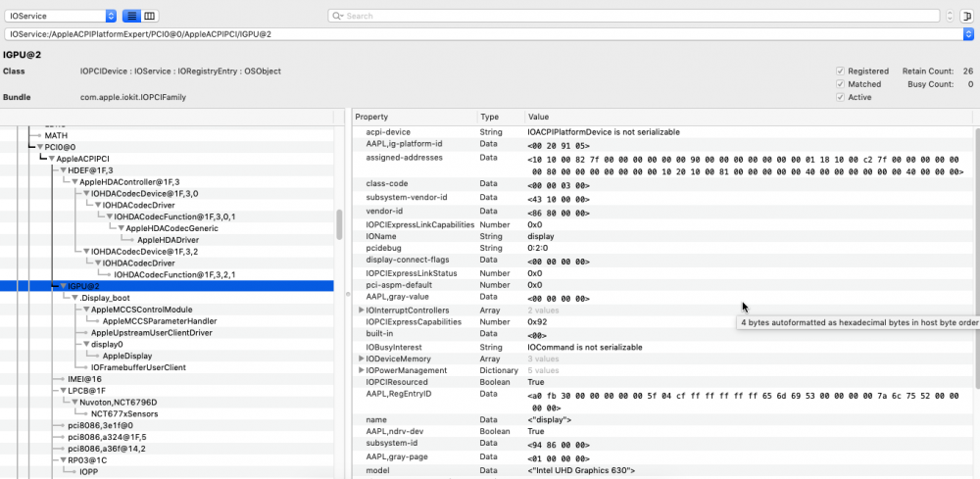
Task: Switch to column browser view
Action: coord(149,16)
